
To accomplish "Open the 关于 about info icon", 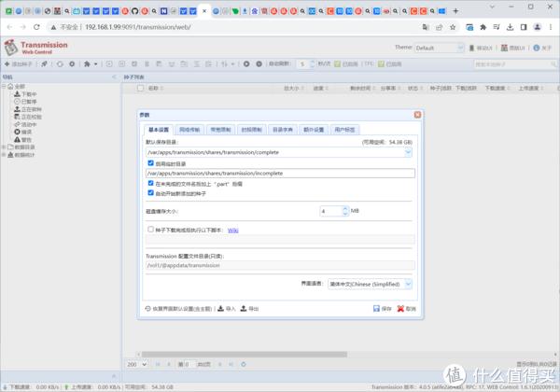I will tap(542, 48).
